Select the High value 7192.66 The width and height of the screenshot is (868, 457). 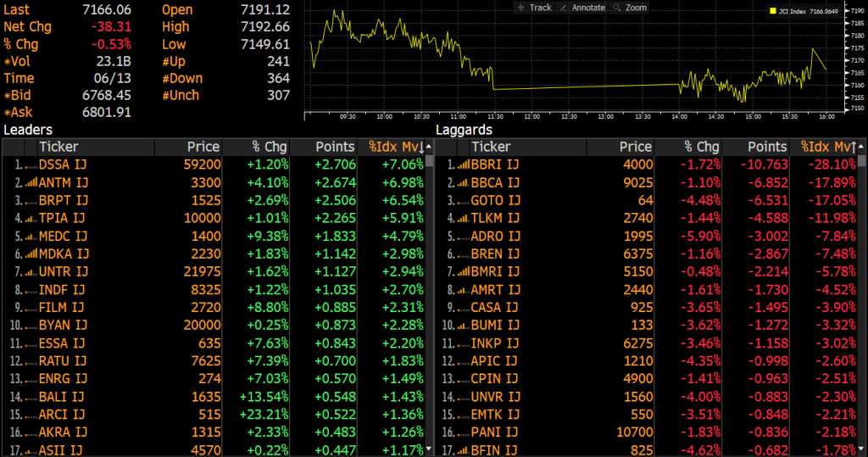(265, 26)
